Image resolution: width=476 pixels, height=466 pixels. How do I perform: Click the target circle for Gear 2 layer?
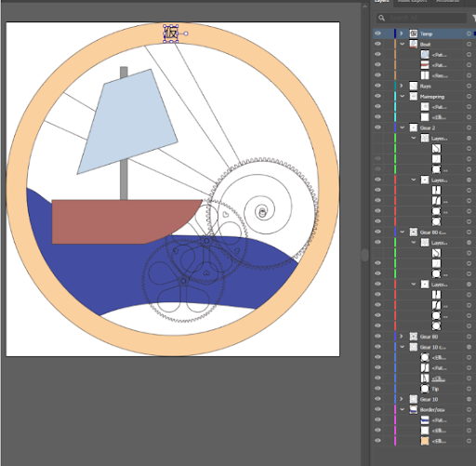coord(469,127)
